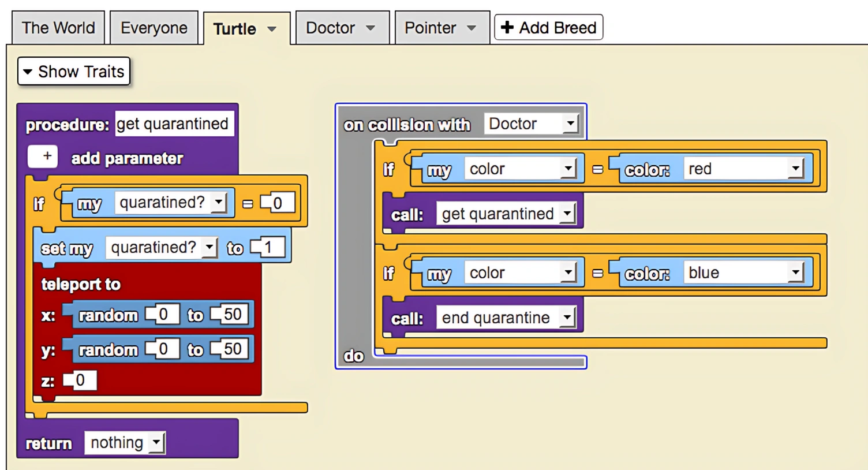Click the Turtle tab's dropdown arrow
Viewport: 868px width, 470px height.
coord(271,29)
